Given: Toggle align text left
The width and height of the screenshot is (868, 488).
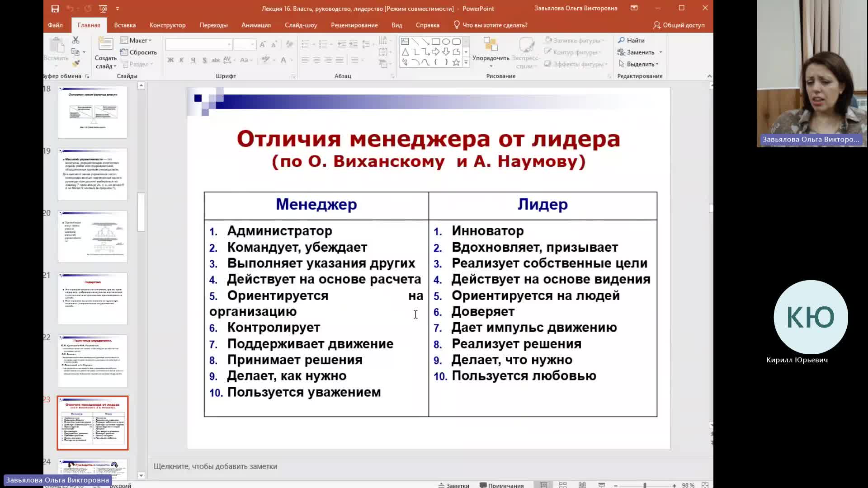Looking at the screenshot, I should coord(306,60).
